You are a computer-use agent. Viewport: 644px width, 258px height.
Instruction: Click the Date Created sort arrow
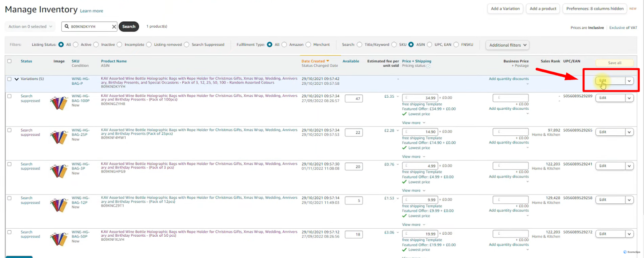point(328,61)
